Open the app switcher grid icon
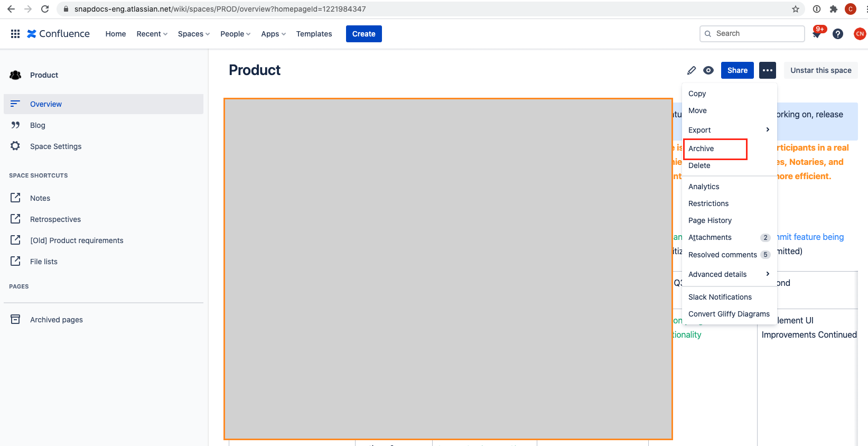868x446 pixels. click(15, 34)
